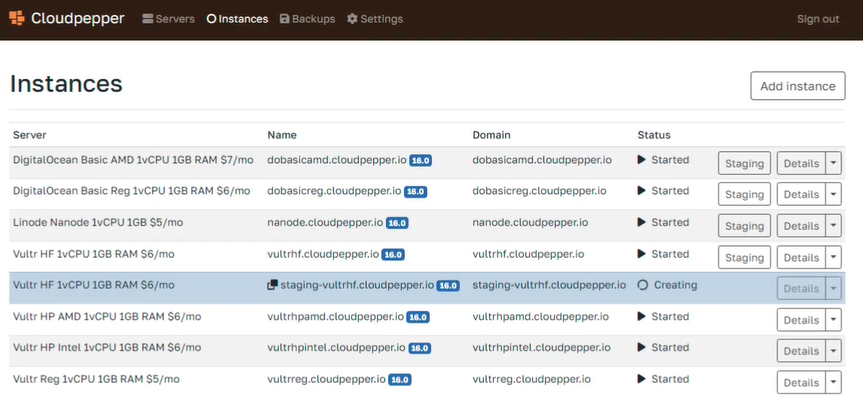Click the 16.0 version badge for vultrhpamd
The width and height of the screenshot is (863, 415).
(418, 317)
